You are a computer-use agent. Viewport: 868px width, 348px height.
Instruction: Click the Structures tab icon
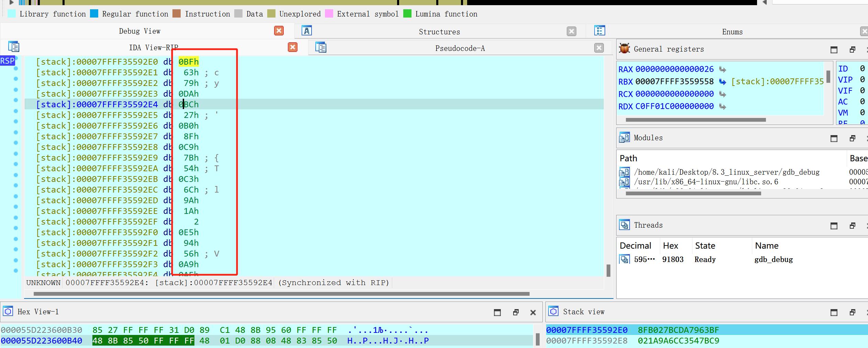pyautogui.click(x=307, y=31)
